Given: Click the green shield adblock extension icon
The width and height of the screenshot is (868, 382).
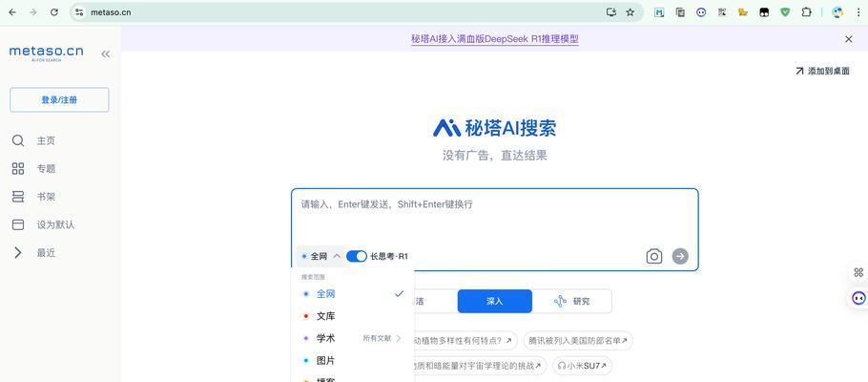Looking at the screenshot, I should 785,12.
